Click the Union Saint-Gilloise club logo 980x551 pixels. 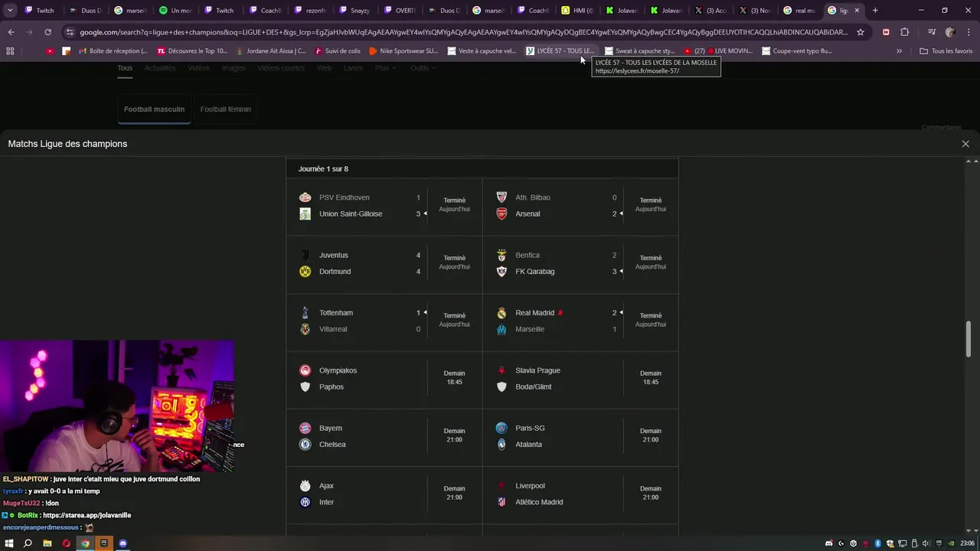(x=305, y=214)
